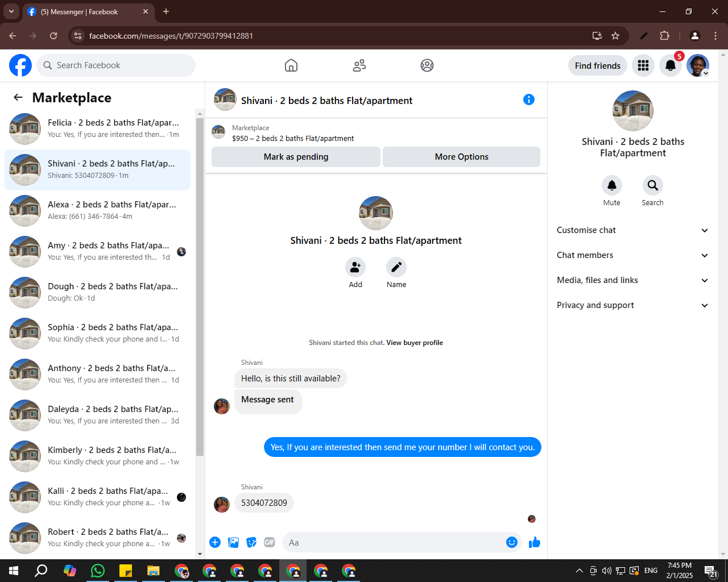The width and height of the screenshot is (728, 582).
Task: Open File Explorer from taskbar
Action: pyautogui.click(x=154, y=571)
